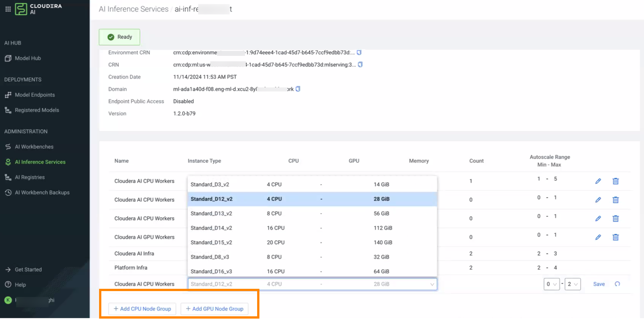
Task: Open the autoscale minimum dropdown
Action: coord(551,284)
